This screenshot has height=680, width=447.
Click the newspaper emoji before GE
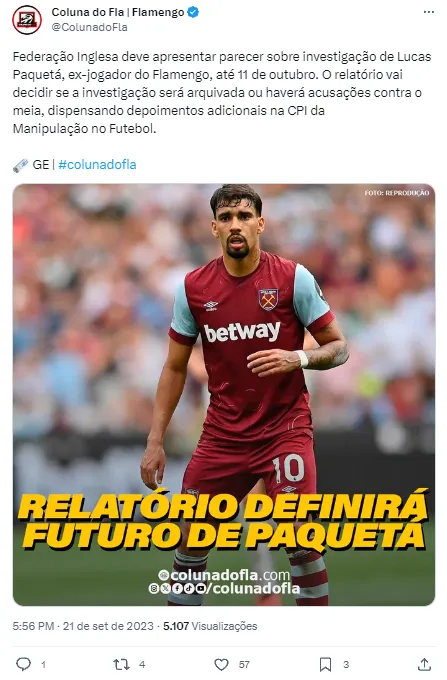pyautogui.click(x=20, y=165)
